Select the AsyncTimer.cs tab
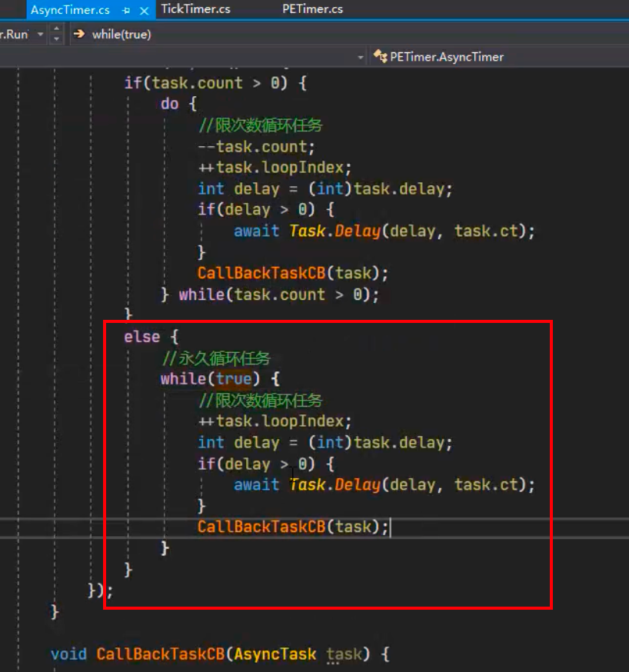Viewport: 629px width, 672px height. (x=70, y=10)
